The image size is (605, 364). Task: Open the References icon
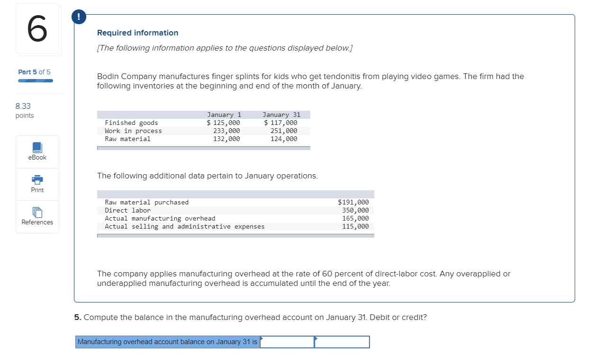pyautogui.click(x=37, y=212)
